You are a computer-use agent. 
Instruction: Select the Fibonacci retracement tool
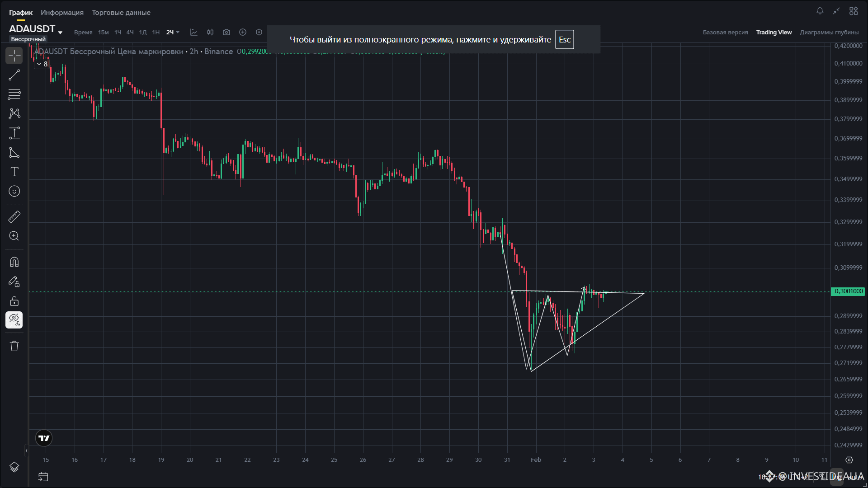14,94
